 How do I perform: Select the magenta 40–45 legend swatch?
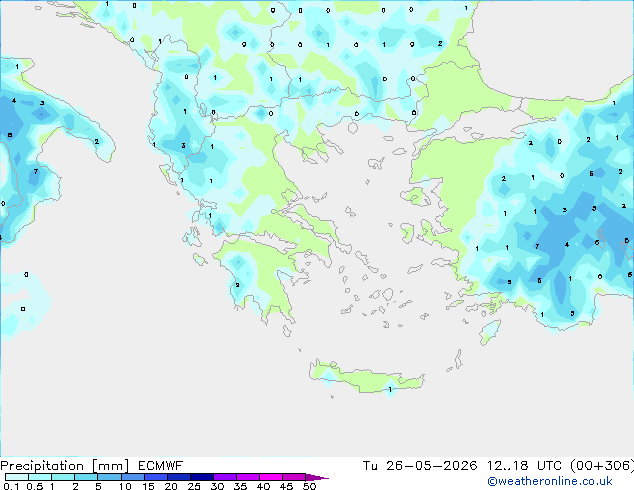[x=271, y=477]
